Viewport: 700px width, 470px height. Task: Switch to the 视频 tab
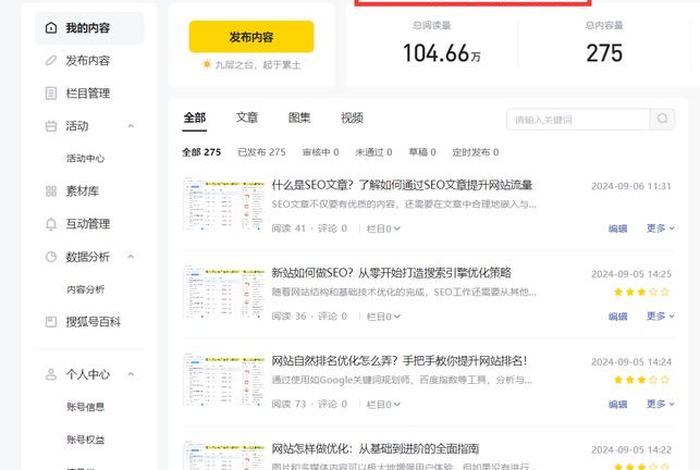pyautogui.click(x=352, y=118)
